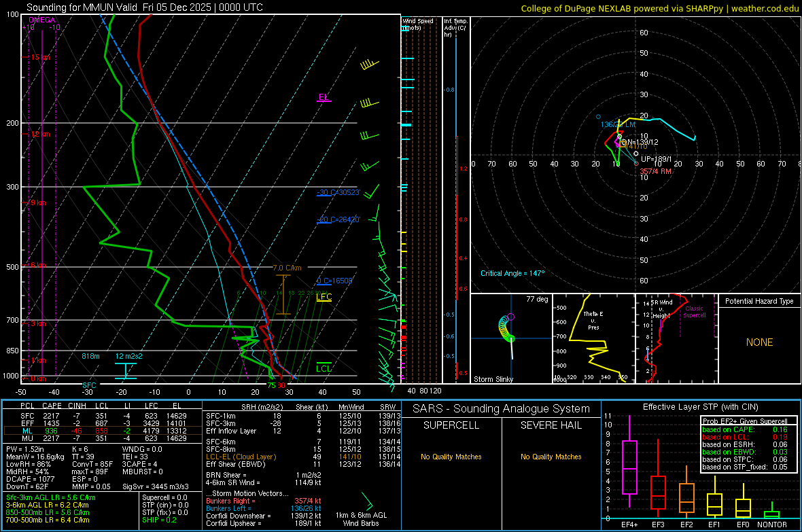The width and height of the screenshot is (802, 532).
Task: Click the yellow LFC marker on skew-T
Action: [324, 297]
